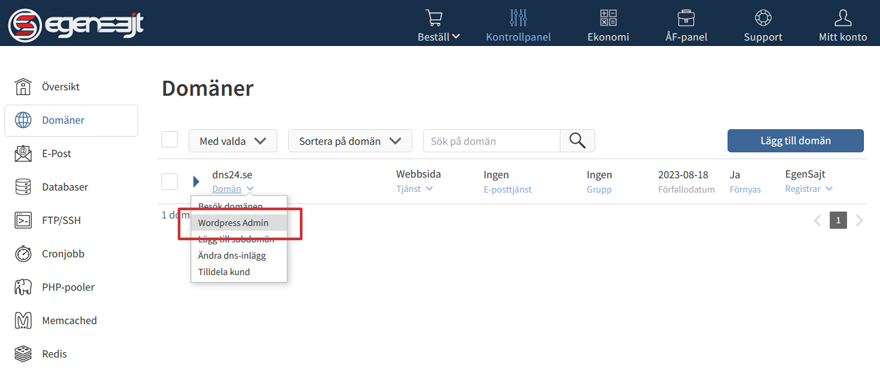Image resolution: width=880 pixels, height=379 pixels.
Task: Tick the select-all domains checkbox
Action: (169, 140)
